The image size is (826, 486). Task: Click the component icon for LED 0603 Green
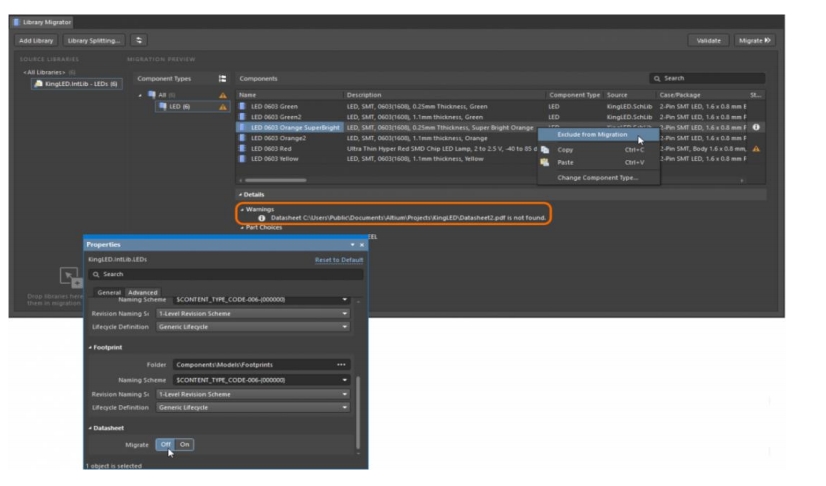coord(243,106)
